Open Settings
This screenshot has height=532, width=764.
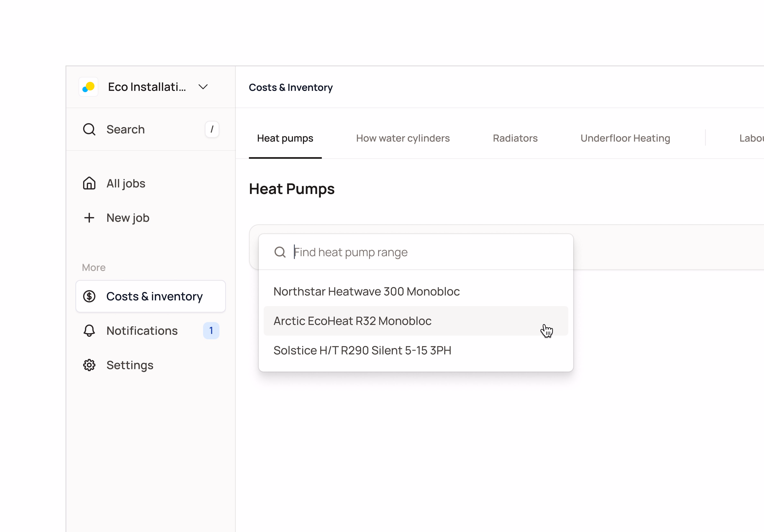151,365
